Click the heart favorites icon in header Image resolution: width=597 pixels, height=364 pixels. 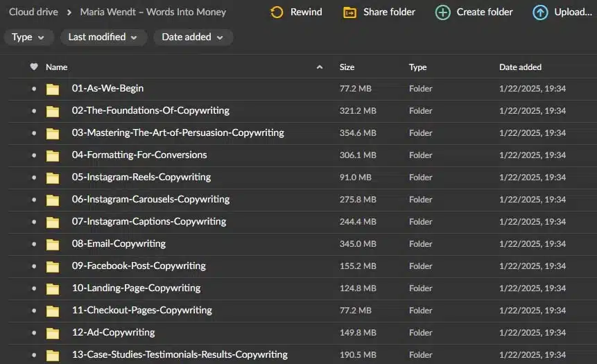click(x=34, y=67)
